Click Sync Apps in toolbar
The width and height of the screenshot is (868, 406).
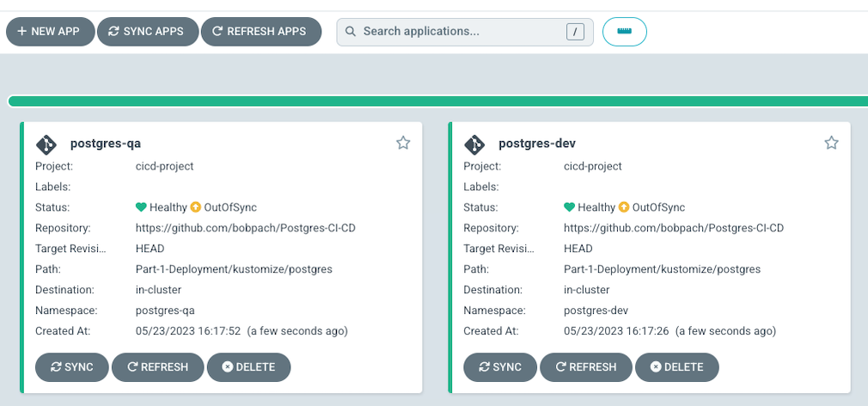tap(148, 32)
